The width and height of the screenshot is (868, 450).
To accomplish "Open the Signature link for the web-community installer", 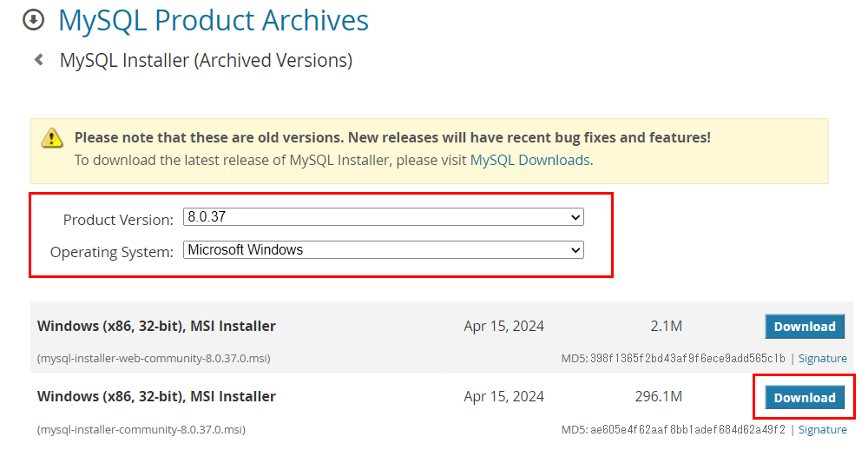I will (822, 359).
